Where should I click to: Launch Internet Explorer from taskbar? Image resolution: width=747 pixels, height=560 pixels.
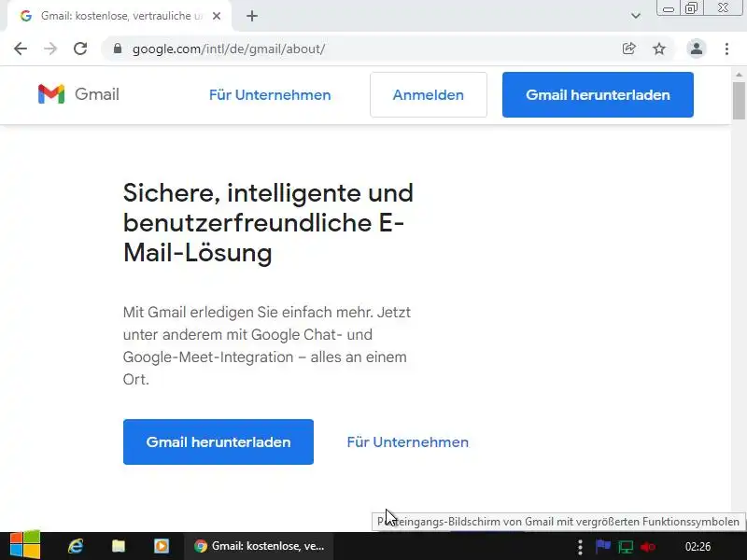76,546
